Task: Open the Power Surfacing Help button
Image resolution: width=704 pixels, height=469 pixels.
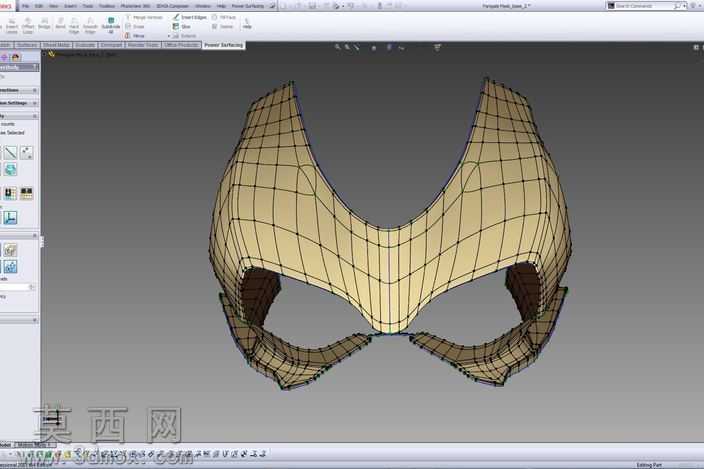Action: tap(247, 23)
